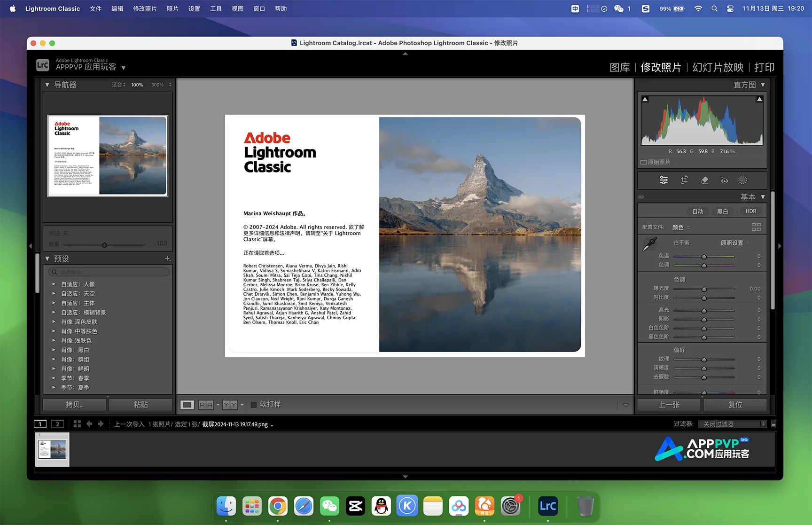Enable HDR editing button
Screen dimensions: 812x525
pyautogui.click(x=751, y=211)
